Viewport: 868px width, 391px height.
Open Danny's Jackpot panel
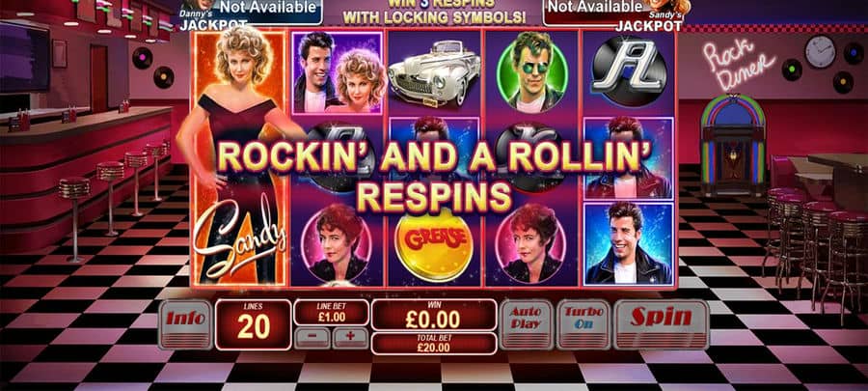(252, 13)
